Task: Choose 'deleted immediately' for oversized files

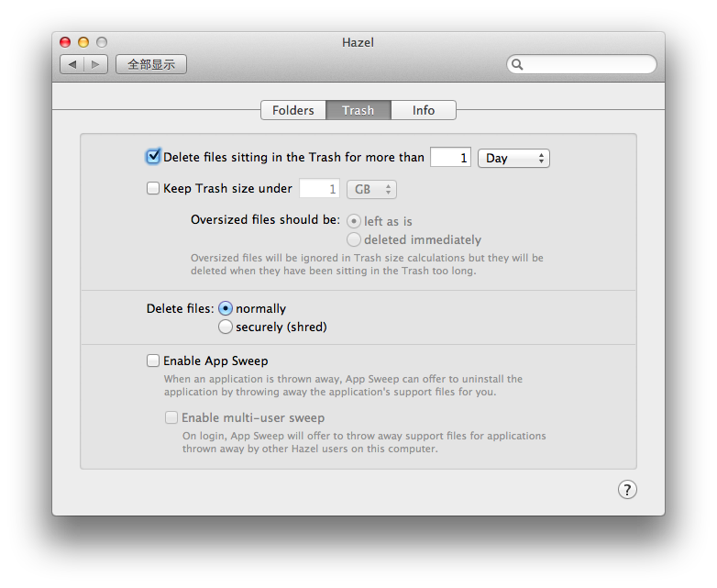Action: [x=354, y=239]
